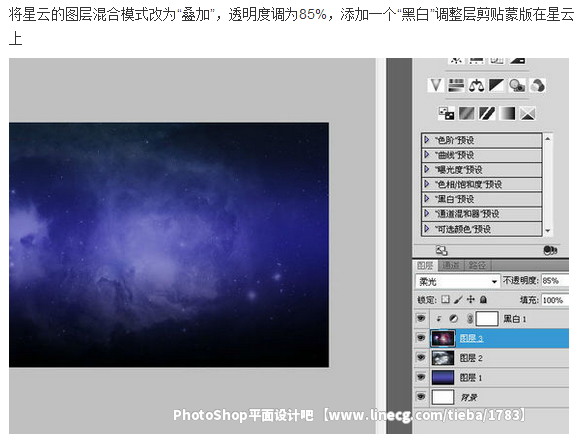Expand the "通道混和器" 预设 list

pyautogui.click(x=427, y=213)
